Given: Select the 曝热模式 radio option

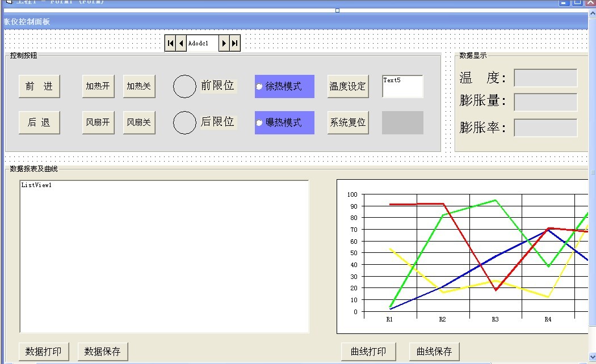Looking at the screenshot, I should (259, 123).
